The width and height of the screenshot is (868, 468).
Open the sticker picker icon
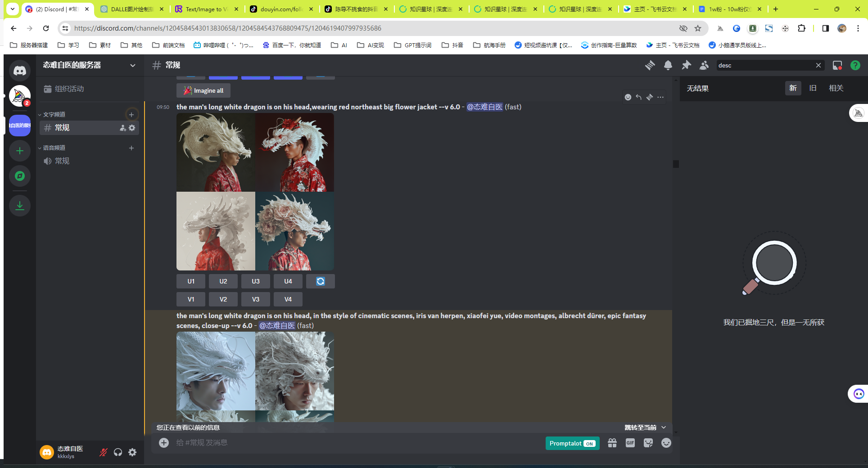coord(648,443)
